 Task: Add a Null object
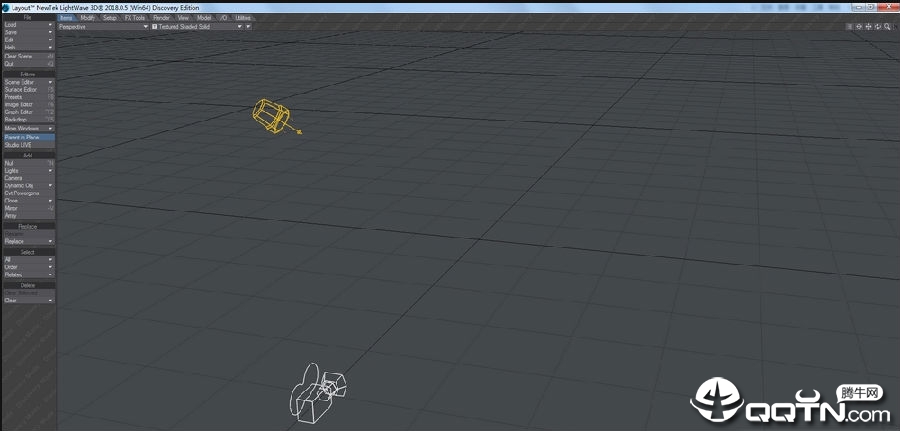29,163
